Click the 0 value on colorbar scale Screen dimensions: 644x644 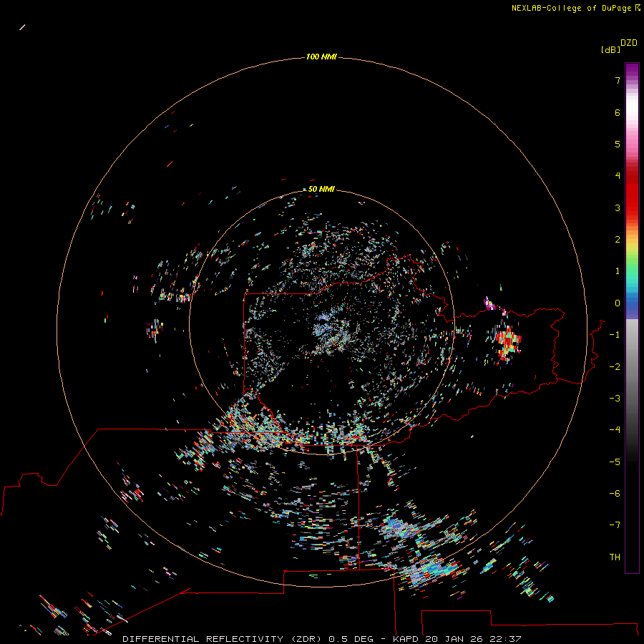618,303
